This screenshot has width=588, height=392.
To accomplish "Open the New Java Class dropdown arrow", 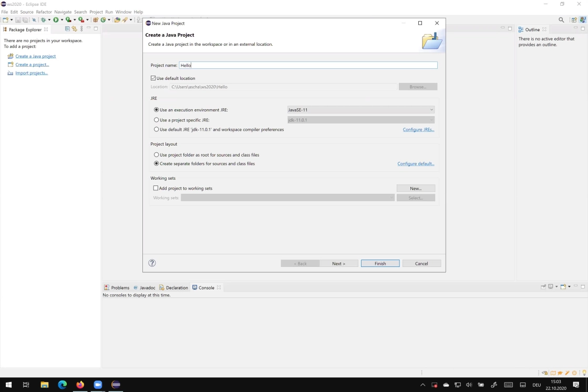I will pyautogui.click(x=109, y=20).
